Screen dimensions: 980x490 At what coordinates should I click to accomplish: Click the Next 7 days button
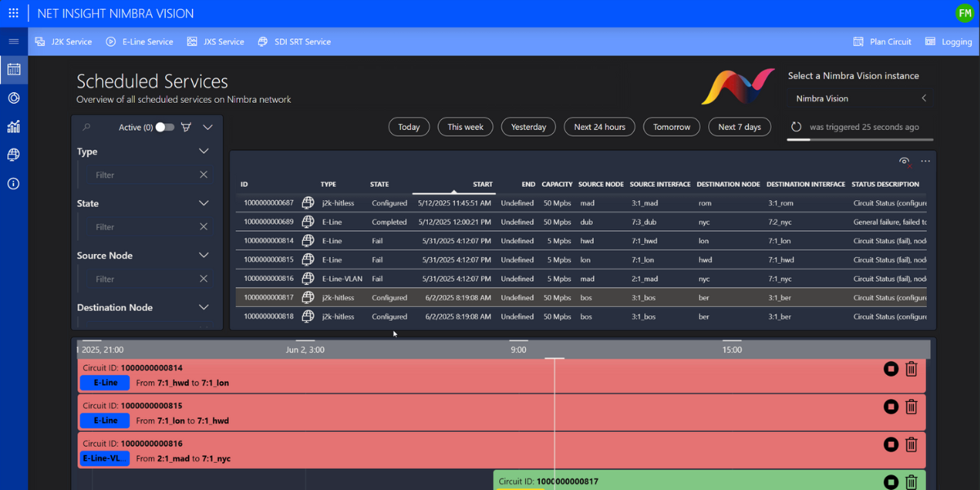click(739, 127)
